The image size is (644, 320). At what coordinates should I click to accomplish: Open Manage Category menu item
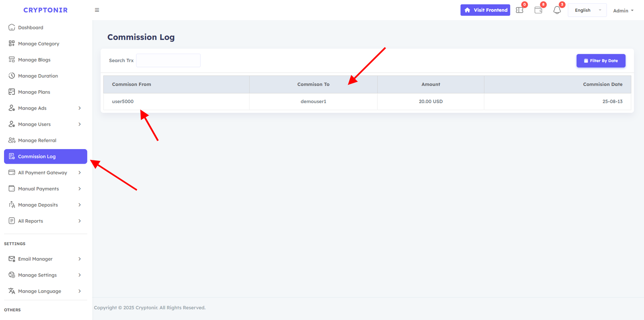(x=39, y=44)
